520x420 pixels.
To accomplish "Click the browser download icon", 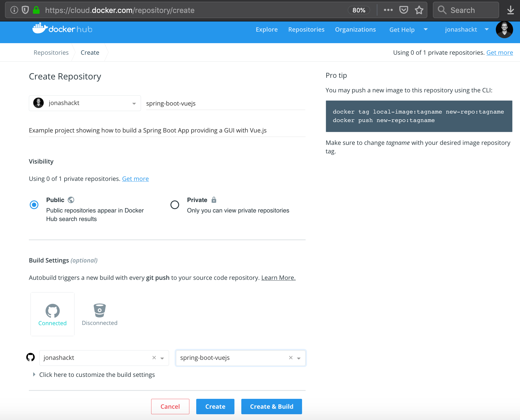I will point(510,10).
